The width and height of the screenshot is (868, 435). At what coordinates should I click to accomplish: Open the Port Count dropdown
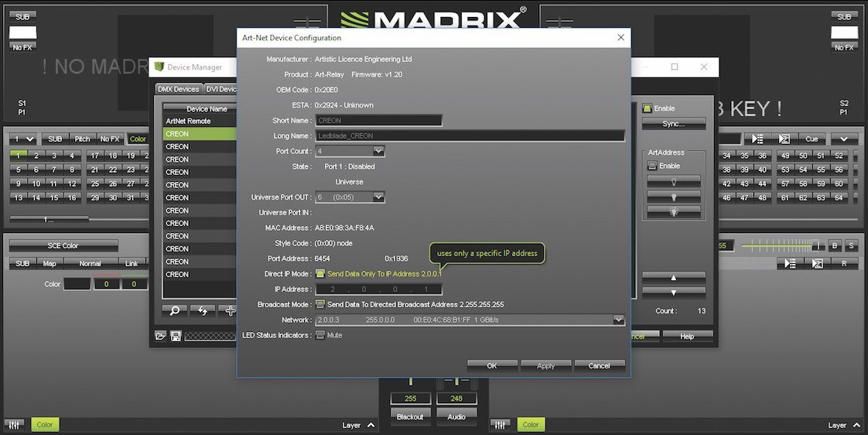coord(378,151)
